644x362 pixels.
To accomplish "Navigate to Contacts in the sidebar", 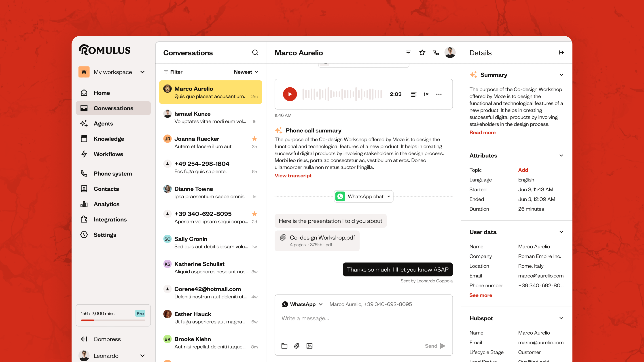I will coord(106,189).
